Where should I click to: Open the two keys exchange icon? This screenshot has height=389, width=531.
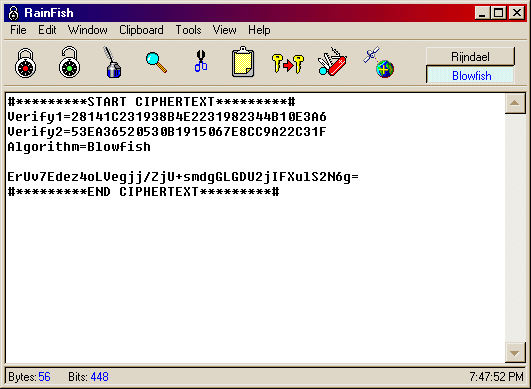(288, 64)
